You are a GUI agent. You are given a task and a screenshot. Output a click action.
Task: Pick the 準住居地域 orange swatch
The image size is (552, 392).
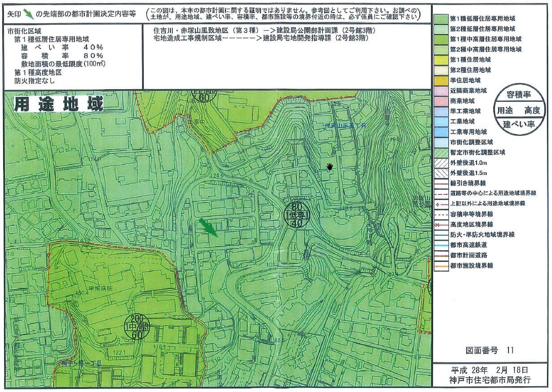440,80
